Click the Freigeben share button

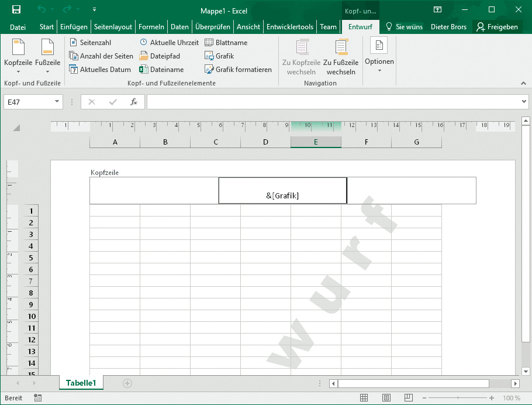coord(497,27)
